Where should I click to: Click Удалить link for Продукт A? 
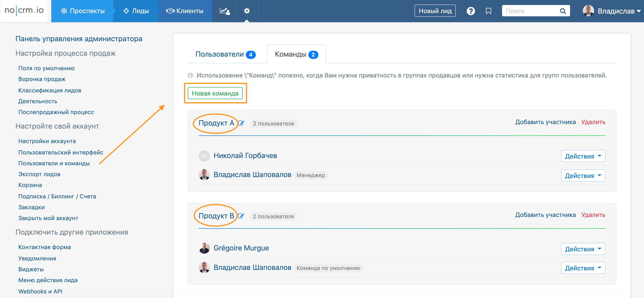tap(593, 122)
